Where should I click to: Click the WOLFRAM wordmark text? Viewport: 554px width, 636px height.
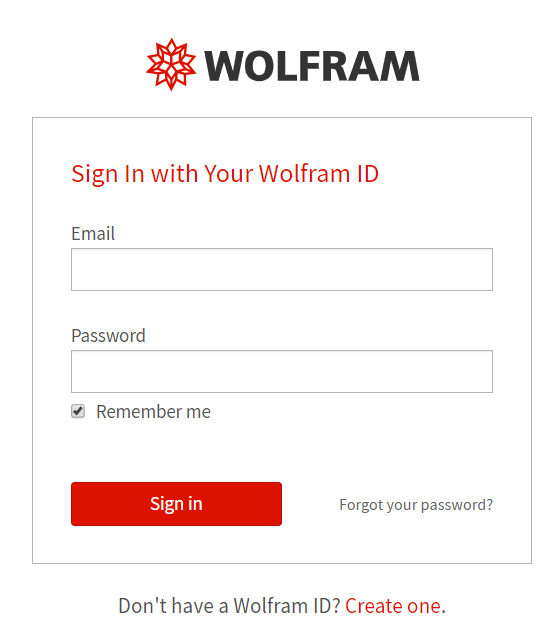[x=311, y=66]
